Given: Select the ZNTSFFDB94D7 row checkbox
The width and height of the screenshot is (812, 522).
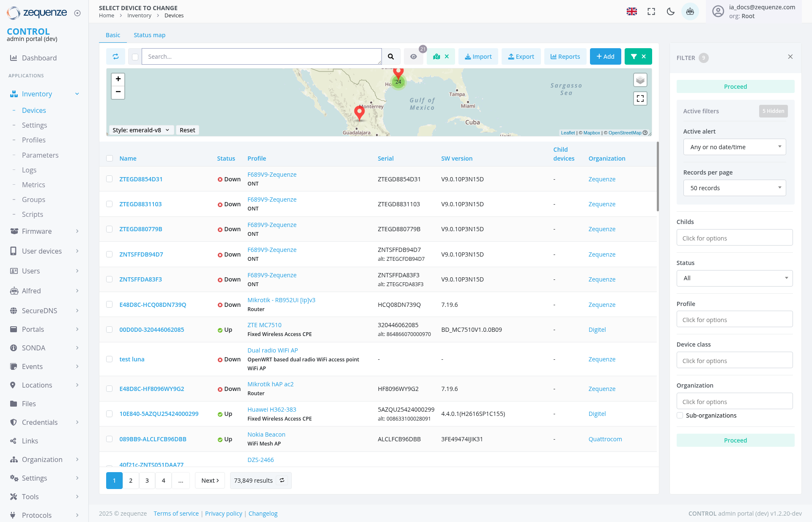Looking at the screenshot, I should pyautogui.click(x=110, y=254).
